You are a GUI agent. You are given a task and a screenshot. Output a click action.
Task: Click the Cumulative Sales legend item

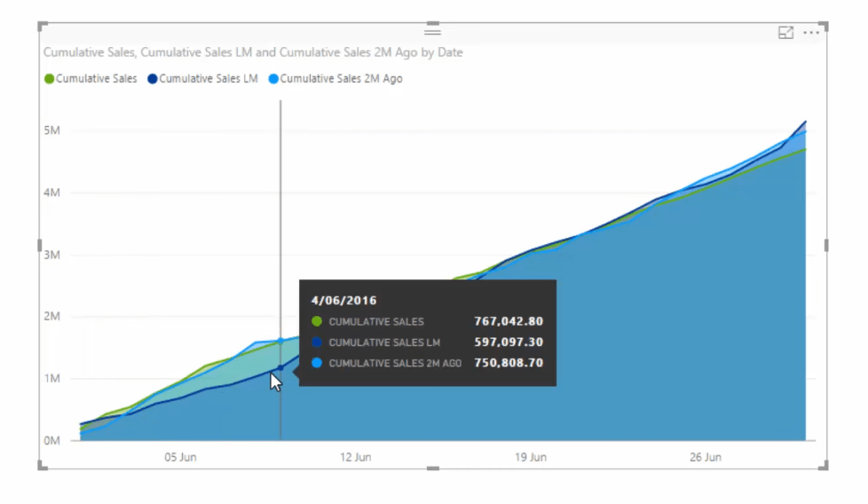91,79
